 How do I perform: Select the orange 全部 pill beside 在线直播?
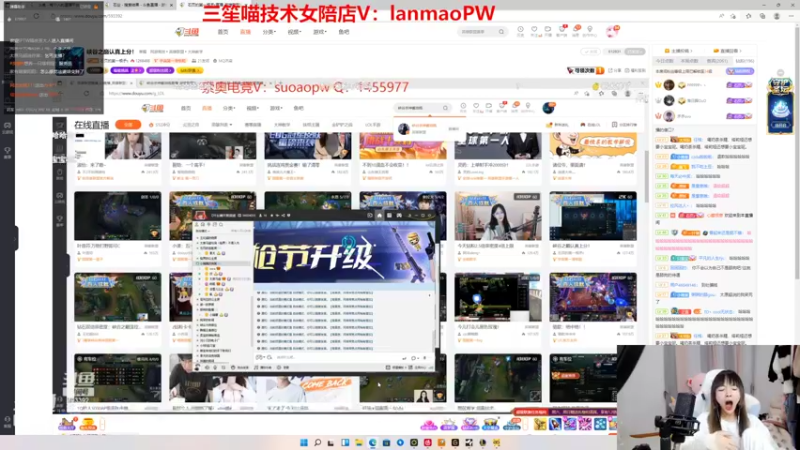(x=128, y=124)
